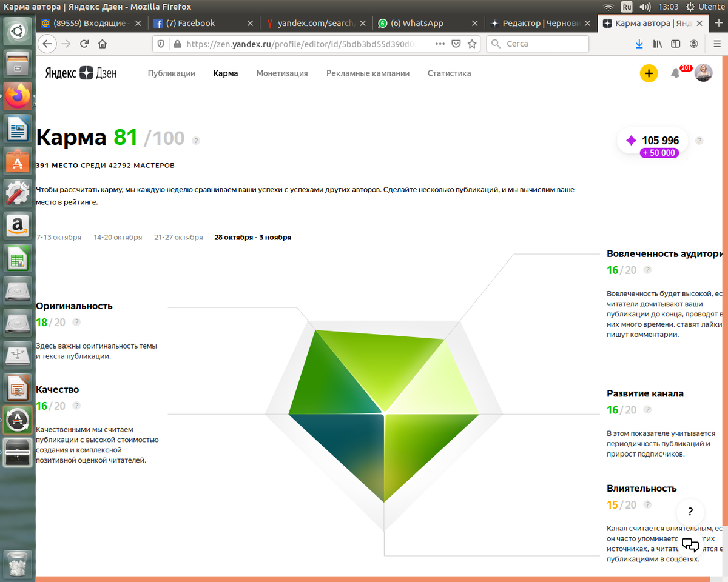Viewport: 728px width, 582px height.
Task: Close the Карма автора browser tab
Action: click(x=699, y=23)
